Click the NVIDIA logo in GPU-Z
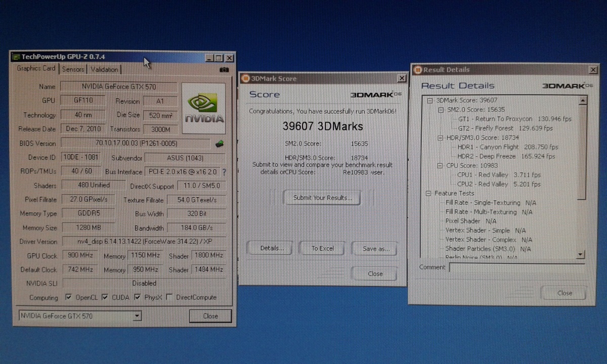 [x=204, y=109]
